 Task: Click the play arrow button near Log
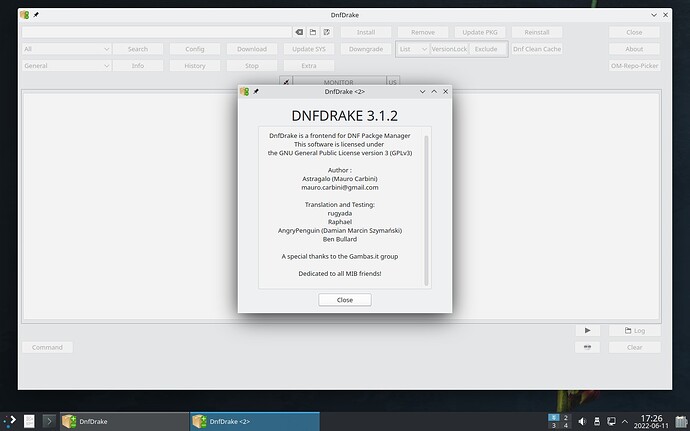[x=587, y=330]
